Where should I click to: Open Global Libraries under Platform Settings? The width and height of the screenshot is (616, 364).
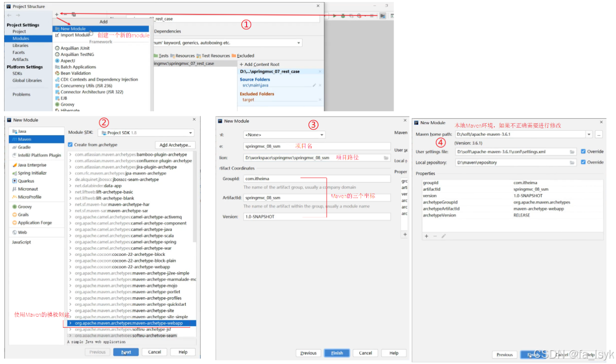27,80
